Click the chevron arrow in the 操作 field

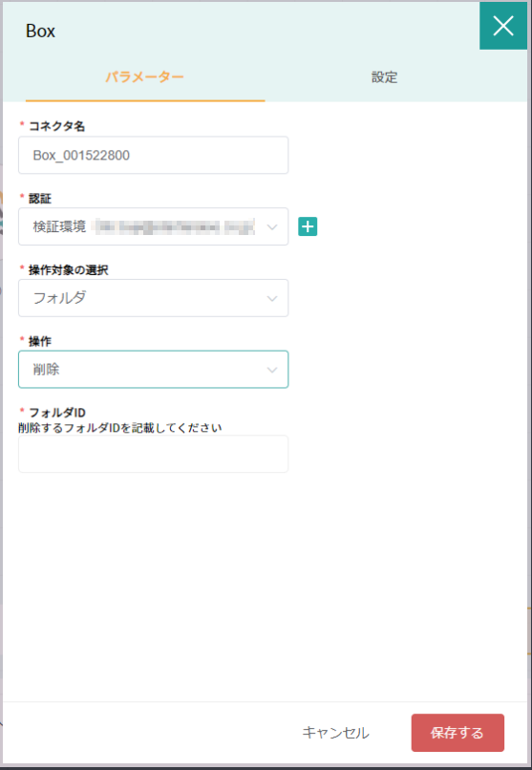pos(272,370)
